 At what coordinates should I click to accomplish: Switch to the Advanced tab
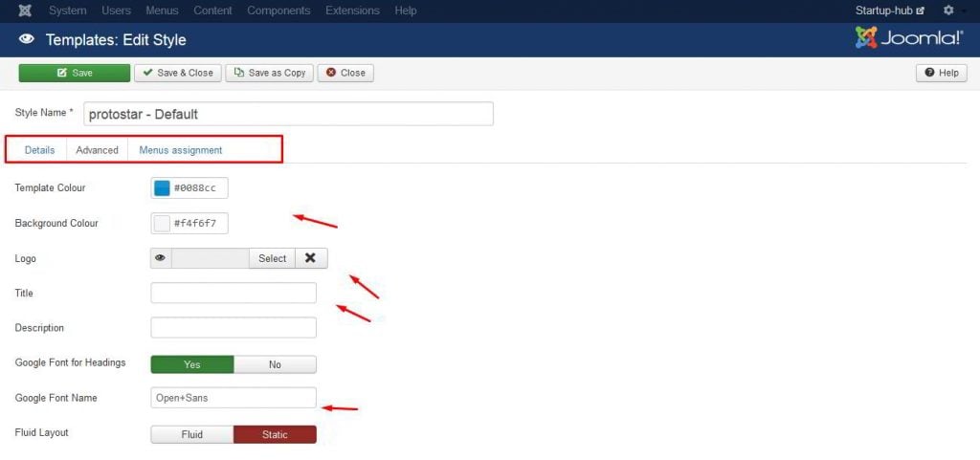pyautogui.click(x=98, y=150)
